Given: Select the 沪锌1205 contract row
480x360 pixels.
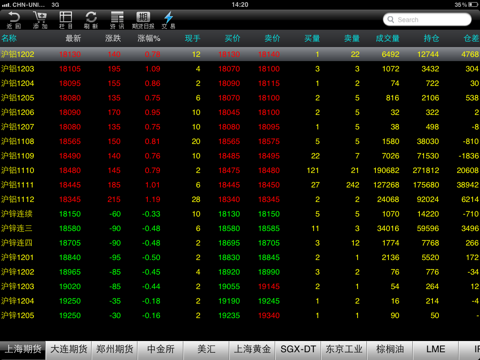Looking at the screenshot, I should [x=240, y=315].
